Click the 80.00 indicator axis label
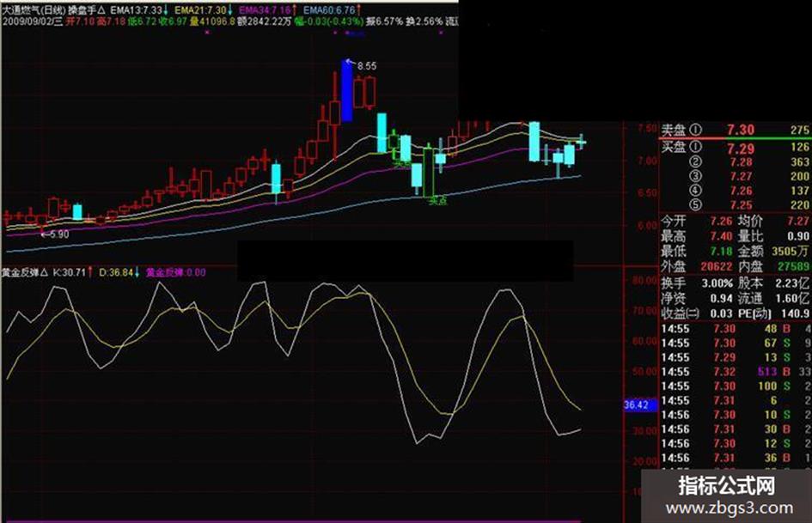 pyautogui.click(x=644, y=281)
